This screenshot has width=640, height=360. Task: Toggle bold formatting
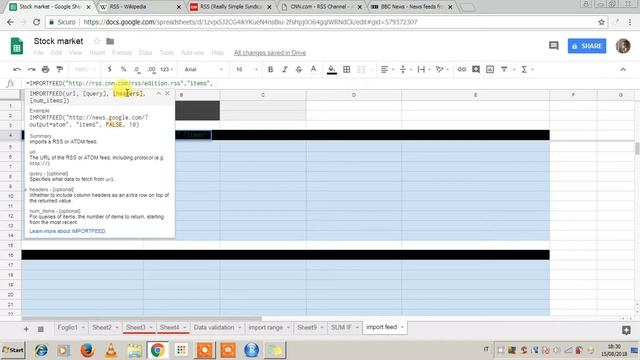[x=270, y=69]
